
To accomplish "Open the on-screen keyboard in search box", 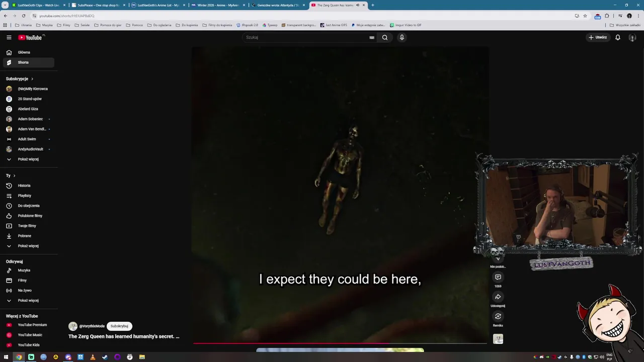I will click(372, 37).
